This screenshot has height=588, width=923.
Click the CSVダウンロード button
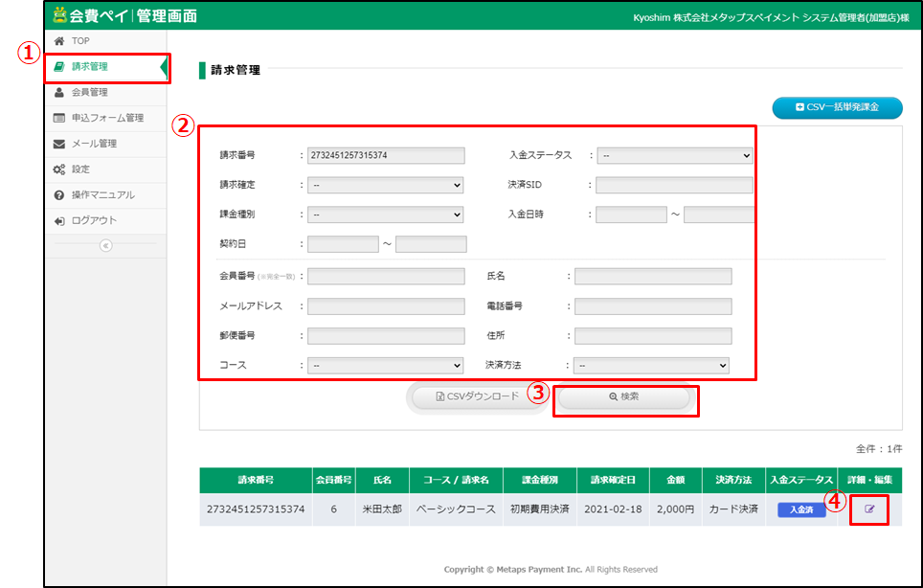point(477,396)
